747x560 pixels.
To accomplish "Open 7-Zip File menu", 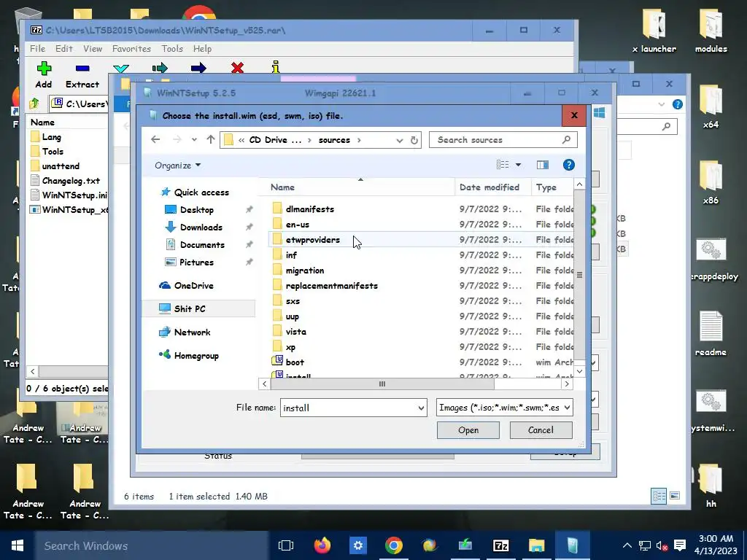I will (37, 49).
